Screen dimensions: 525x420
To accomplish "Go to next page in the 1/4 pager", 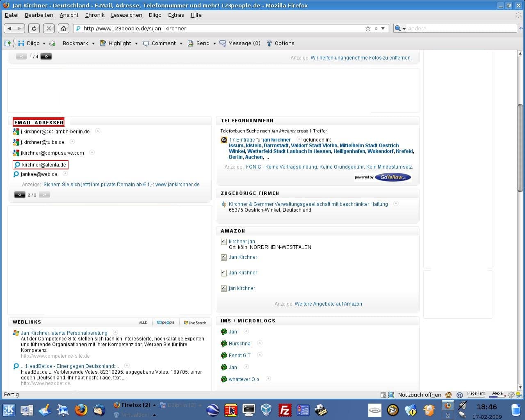I will coord(46,57).
